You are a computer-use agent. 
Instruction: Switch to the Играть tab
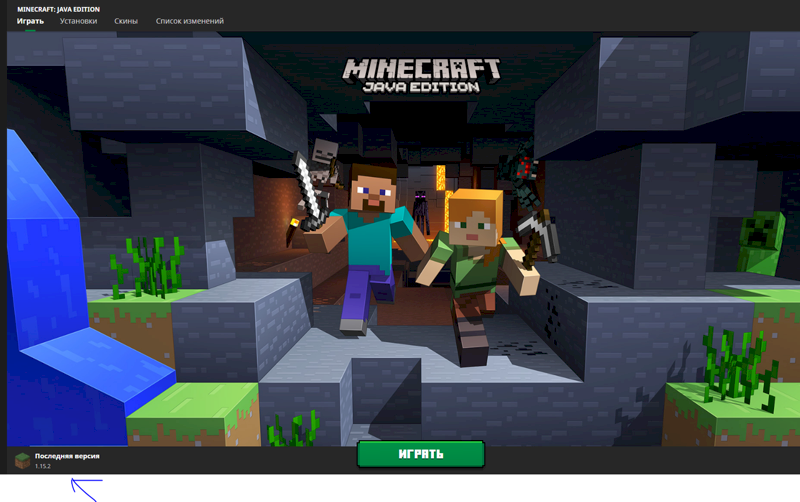point(30,21)
